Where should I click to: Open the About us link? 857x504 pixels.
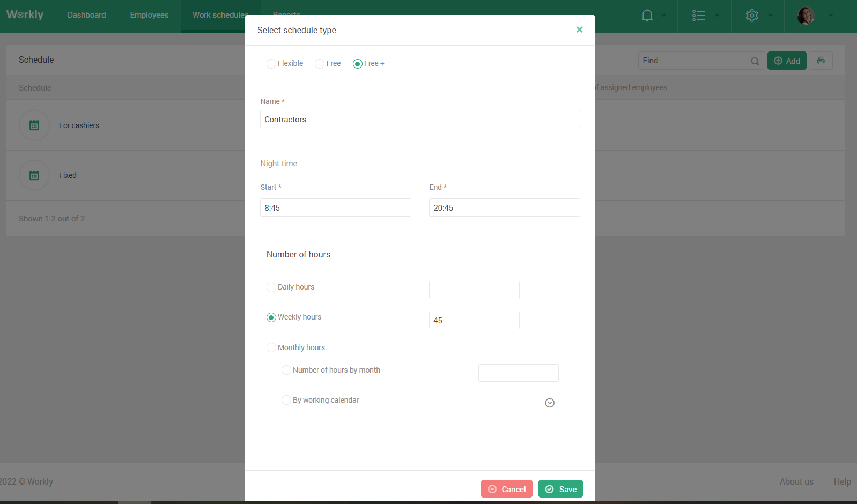(x=796, y=481)
